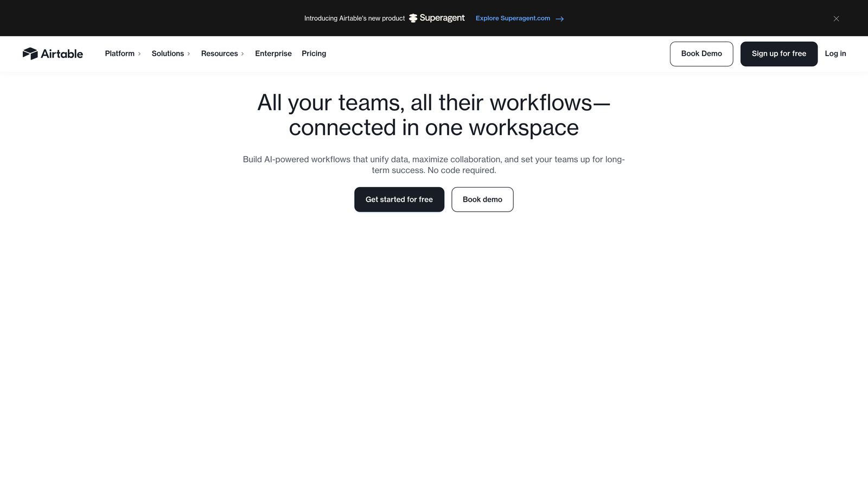Expand the Solutions dropdown chevron

coord(189,54)
